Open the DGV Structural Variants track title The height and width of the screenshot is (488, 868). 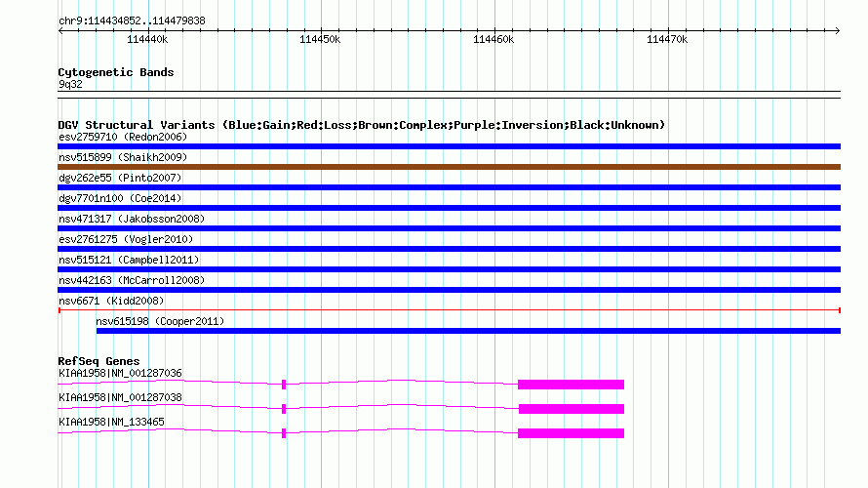pos(362,125)
